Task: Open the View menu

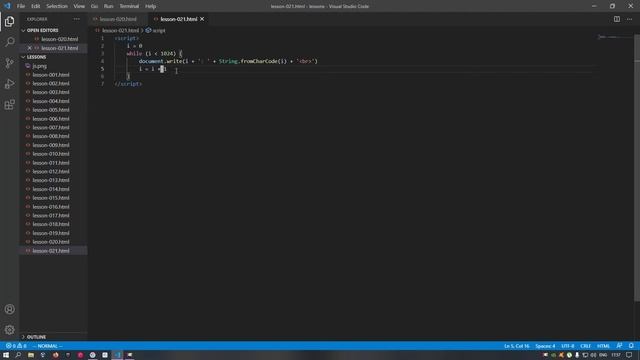Action: pyautogui.click(x=79, y=6)
